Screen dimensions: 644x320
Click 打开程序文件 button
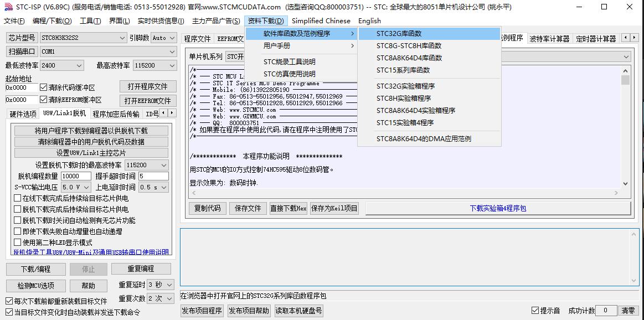[x=148, y=87]
